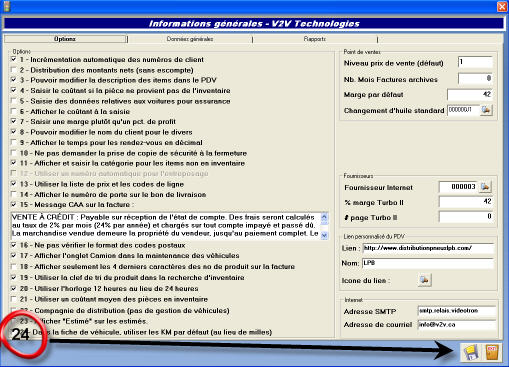The height and width of the screenshot is (367, 509).
Task: Click the Fournisseur Internet number field
Action: coord(459,187)
